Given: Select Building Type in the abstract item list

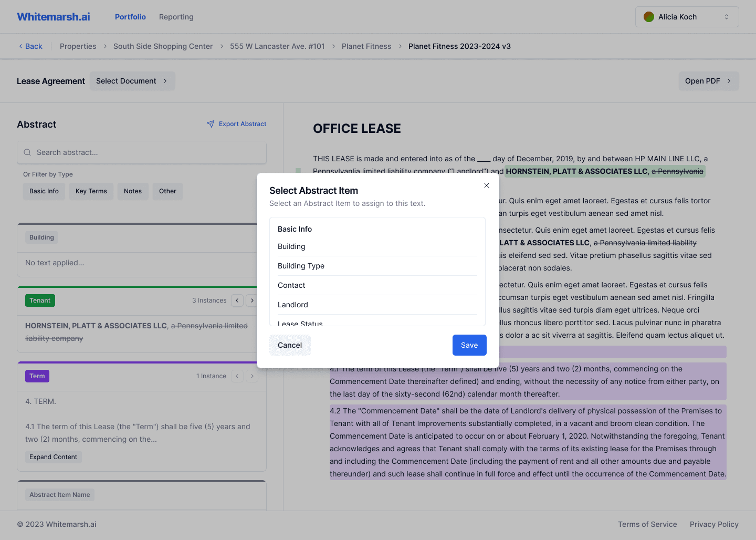Looking at the screenshot, I should [377, 266].
